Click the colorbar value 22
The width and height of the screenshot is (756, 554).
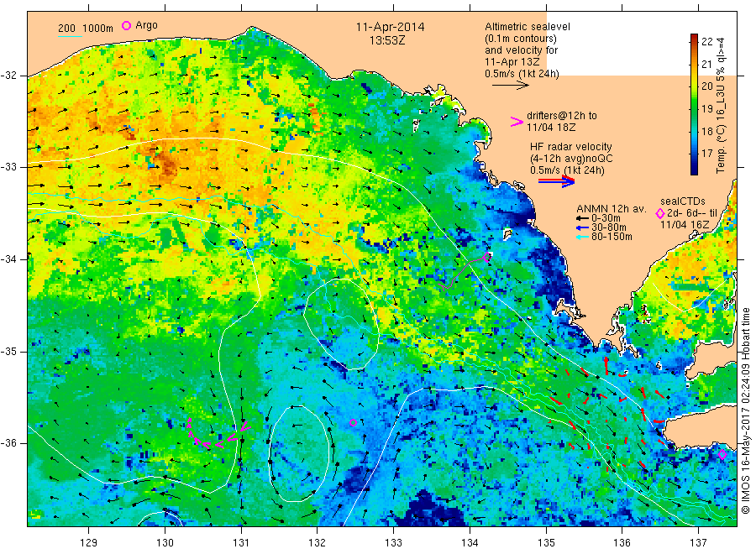(x=706, y=42)
